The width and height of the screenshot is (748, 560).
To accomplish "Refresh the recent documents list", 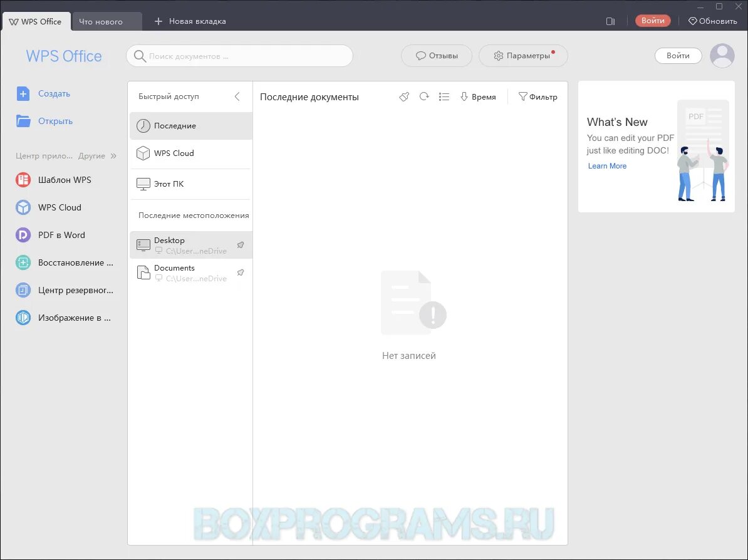I will coord(424,97).
